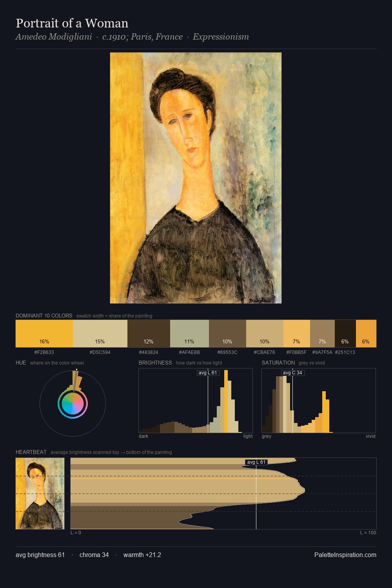Select the artist name "Amedeo Modigliani"

pyautogui.click(x=54, y=37)
